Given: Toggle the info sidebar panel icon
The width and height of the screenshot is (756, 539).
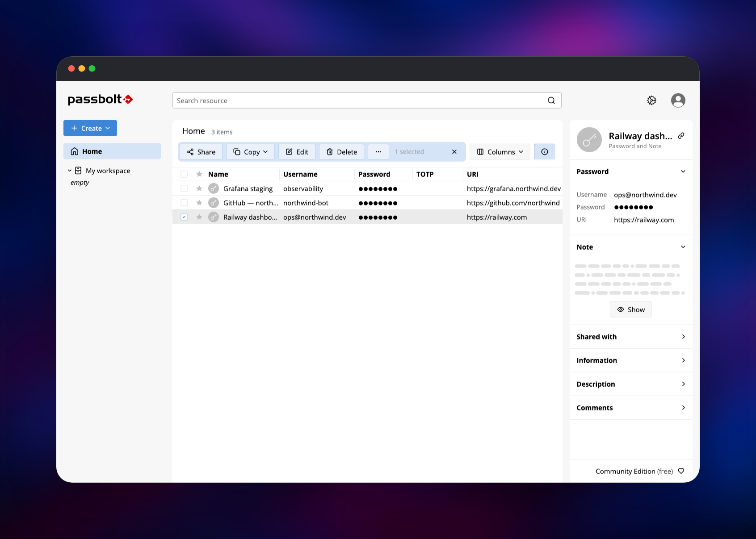Looking at the screenshot, I should [x=545, y=152].
